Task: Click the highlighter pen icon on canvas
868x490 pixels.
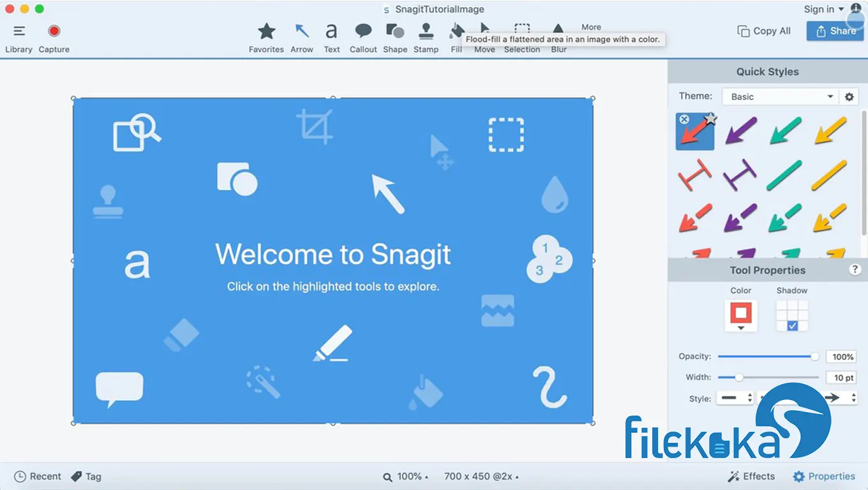Action: tap(333, 343)
